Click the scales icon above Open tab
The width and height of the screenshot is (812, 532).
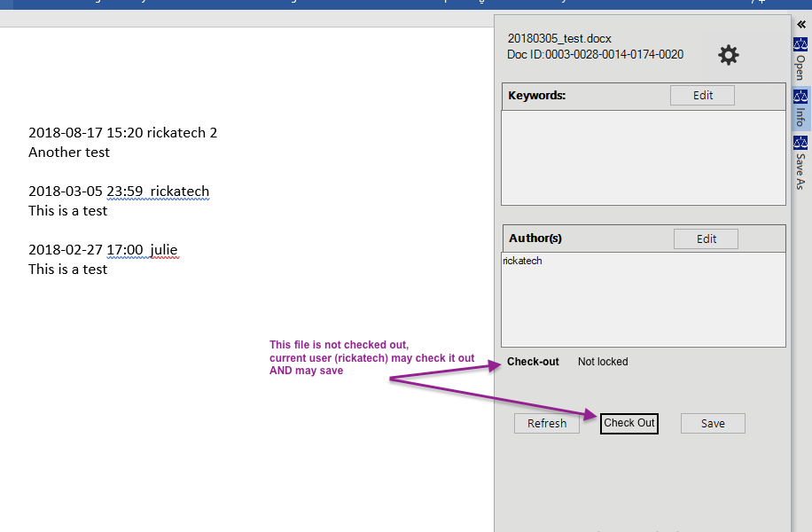[800, 44]
